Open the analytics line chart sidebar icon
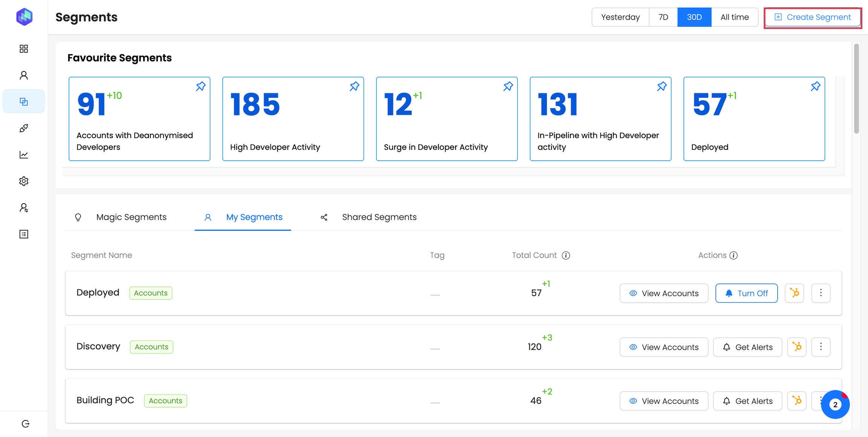The image size is (868, 437). pos(24,155)
